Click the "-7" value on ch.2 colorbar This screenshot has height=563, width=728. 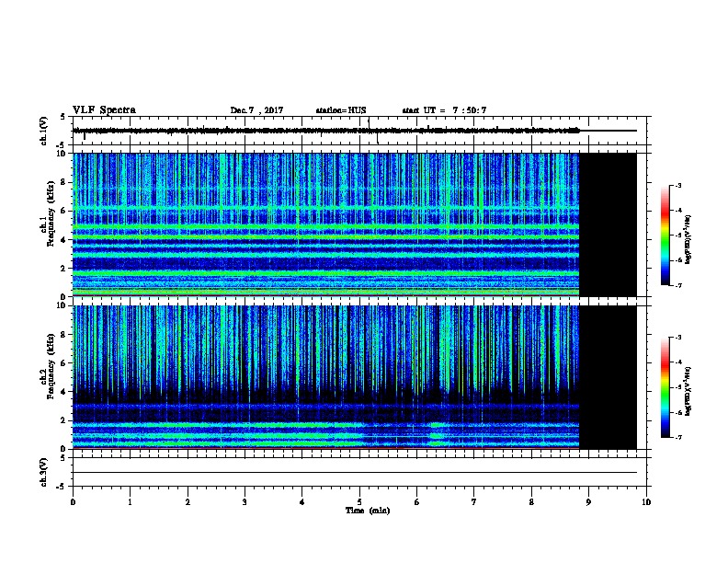tap(677, 438)
